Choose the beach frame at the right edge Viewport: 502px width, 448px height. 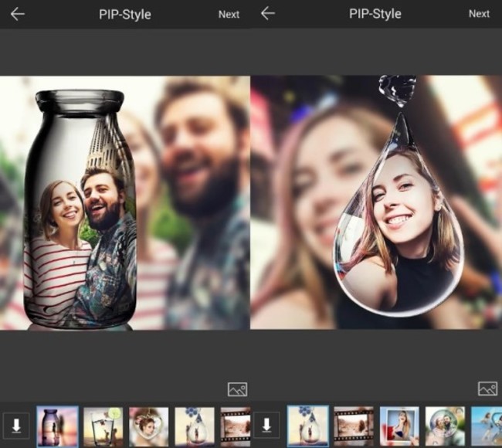[487, 426]
